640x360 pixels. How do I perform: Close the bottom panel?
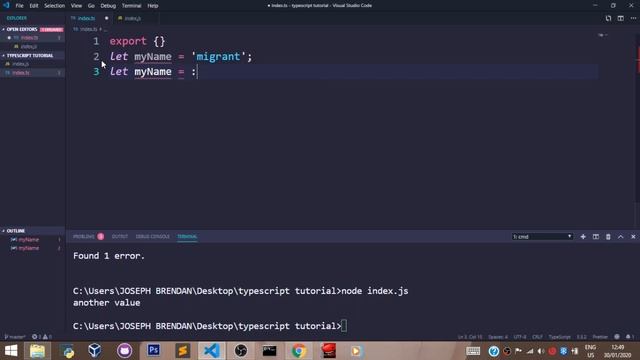click(633, 237)
